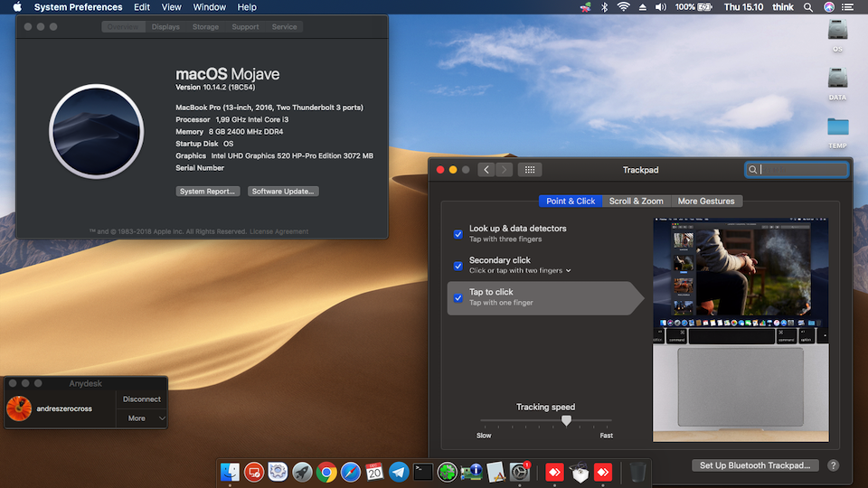Open the volume control in menu bar
Image resolution: width=868 pixels, height=488 pixels.
(661, 7)
